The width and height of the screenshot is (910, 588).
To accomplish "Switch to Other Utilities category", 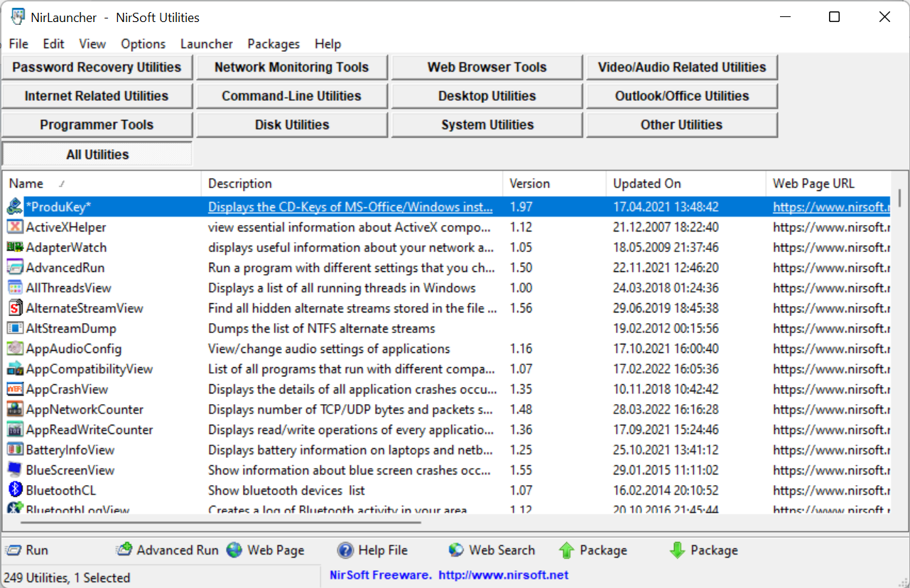I will [682, 125].
